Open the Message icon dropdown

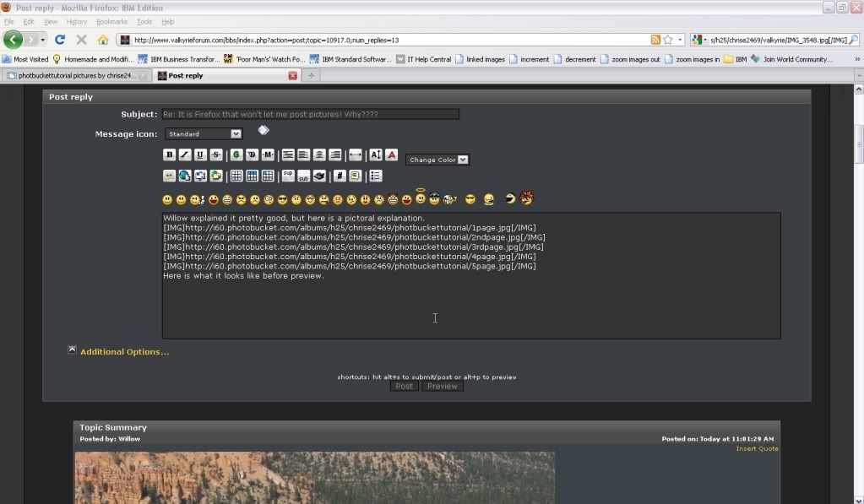(x=204, y=134)
